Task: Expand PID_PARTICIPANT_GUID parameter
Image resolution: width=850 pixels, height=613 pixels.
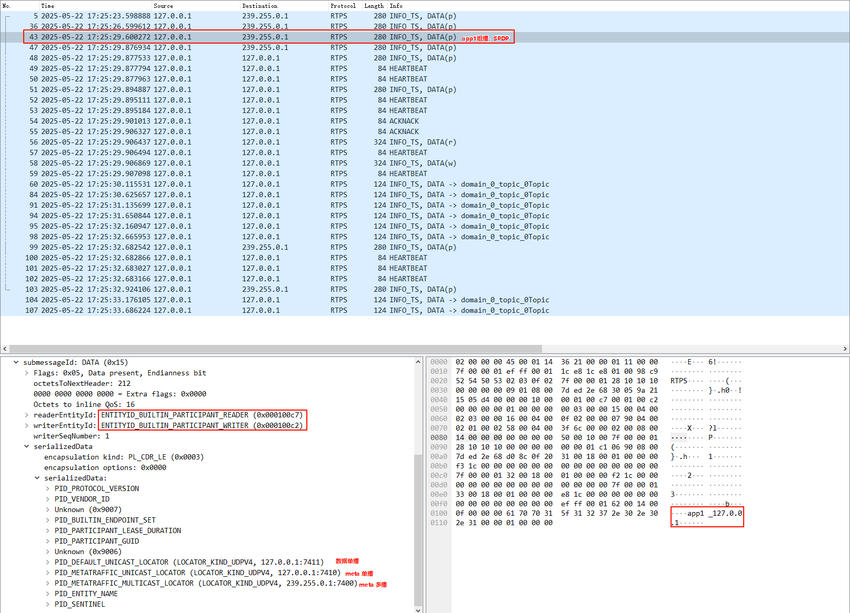Action: tap(47, 541)
